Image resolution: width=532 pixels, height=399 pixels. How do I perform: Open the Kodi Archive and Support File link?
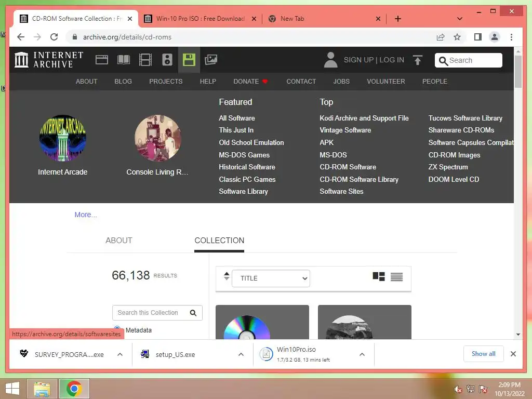364,118
